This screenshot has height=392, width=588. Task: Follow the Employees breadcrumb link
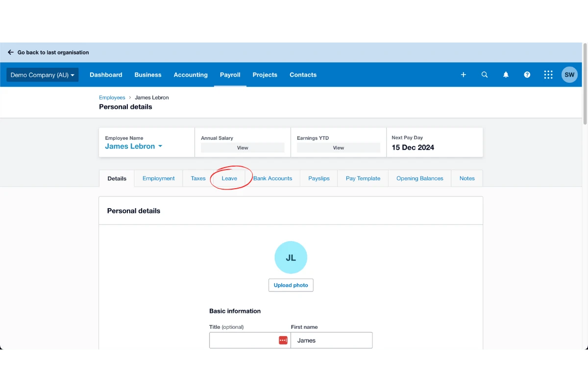[x=112, y=98]
